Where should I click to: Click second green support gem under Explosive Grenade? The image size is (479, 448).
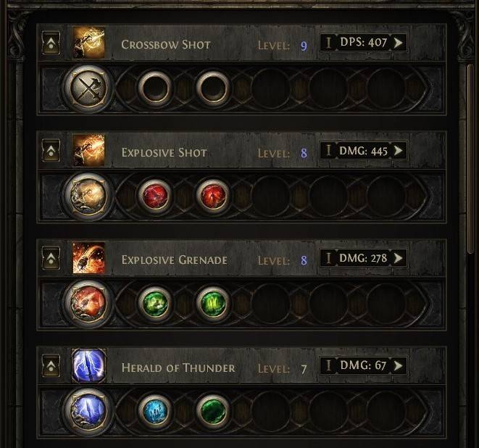click(213, 304)
